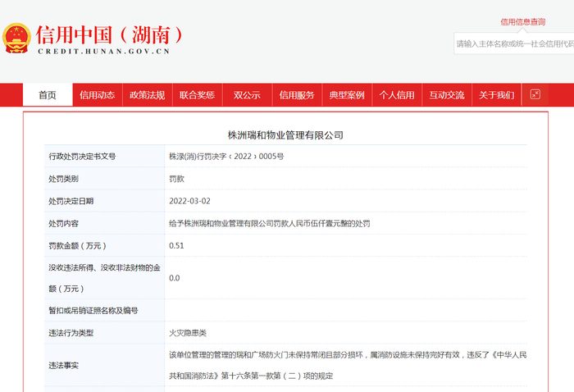Image resolution: width=574 pixels, height=392 pixels.
Task: Click violation facts text about 瑞和广场防火门
Action: (x=348, y=354)
